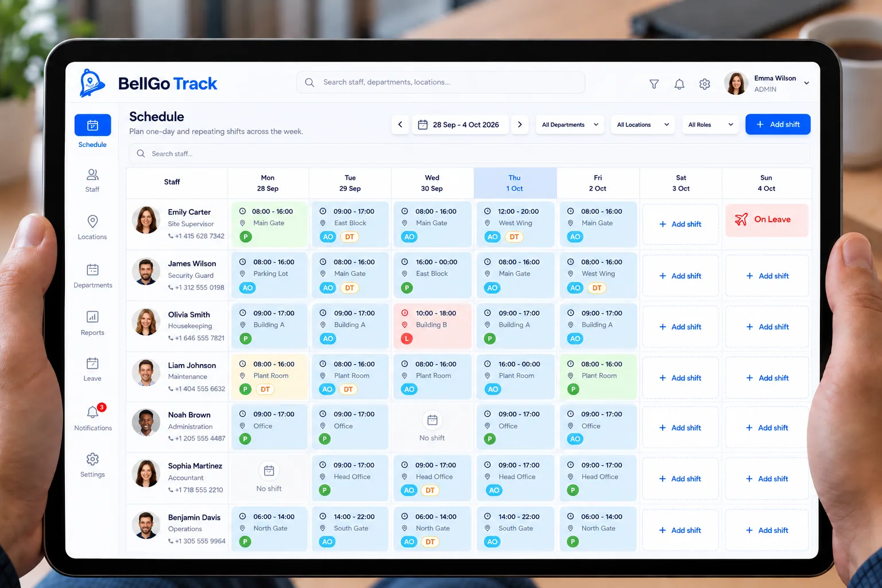882x588 pixels.
Task: Open Olivia Smith's 10:00 - 18:00 Building B shift
Action: [x=432, y=326]
